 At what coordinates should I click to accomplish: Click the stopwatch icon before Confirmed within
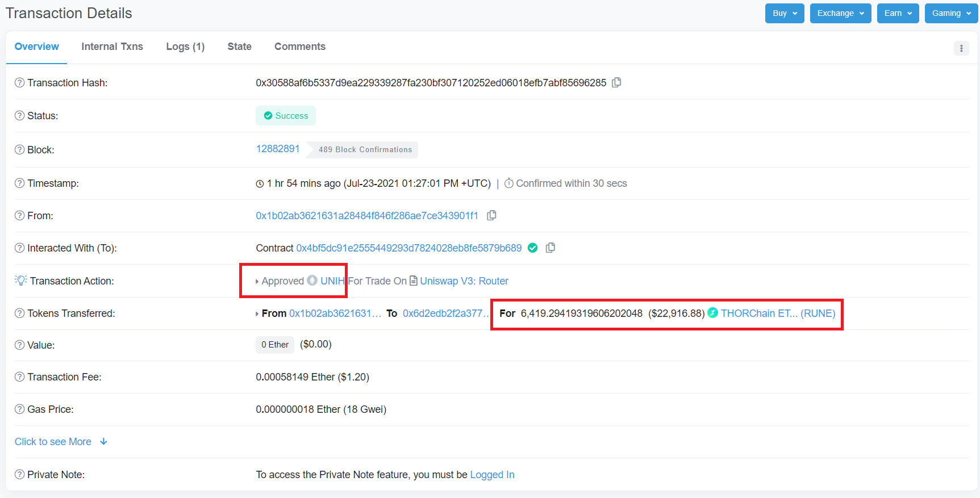(x=509, y=183)
